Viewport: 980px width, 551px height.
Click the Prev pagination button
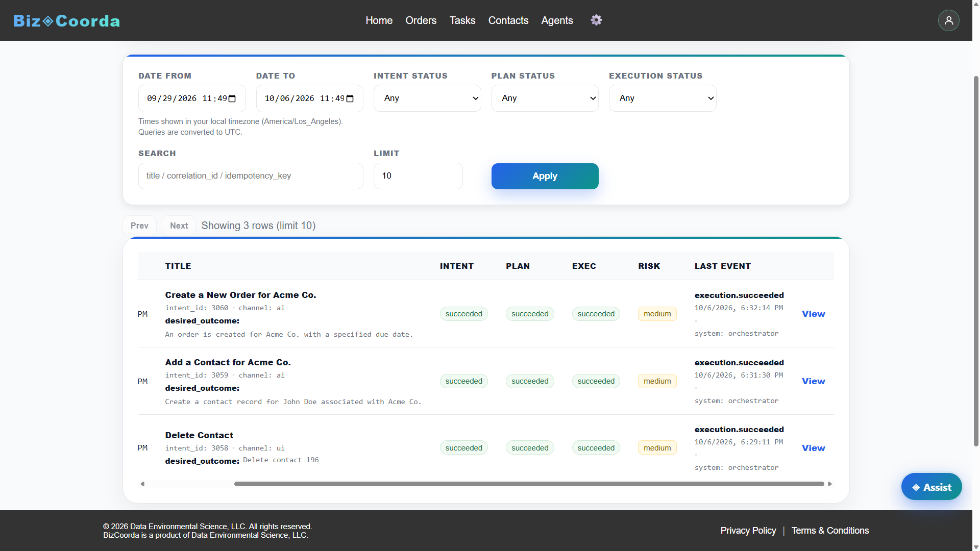click(139, 226)
